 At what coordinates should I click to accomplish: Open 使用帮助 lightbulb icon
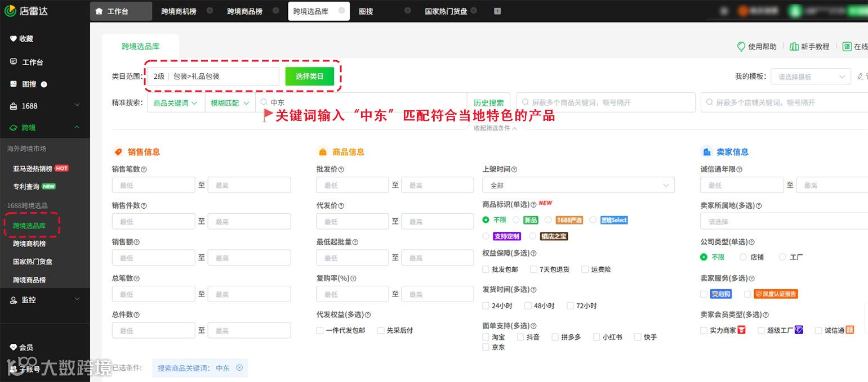(741, 46)
